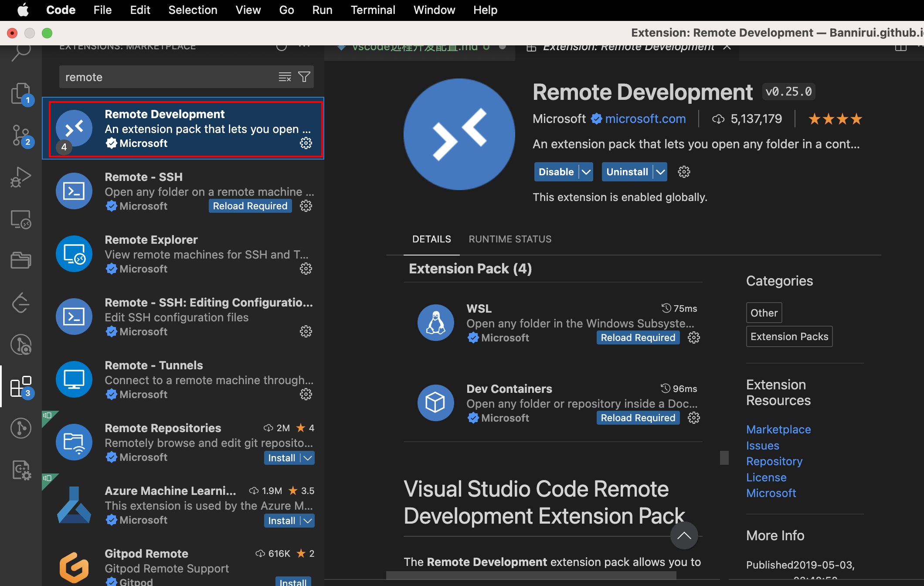Open Run and Debug view
Image resolution: width=924 pixels, height=586 pixels.
click(x=21, y=177)
